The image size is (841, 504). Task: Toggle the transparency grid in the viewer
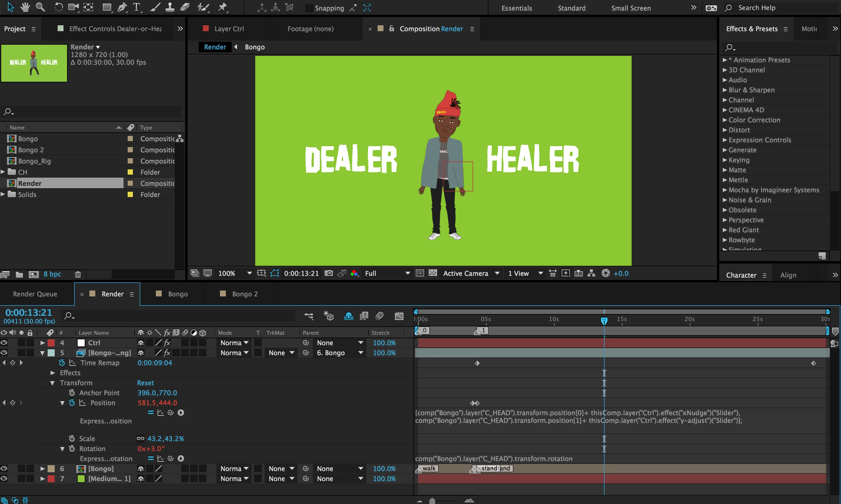coord(433,273)
